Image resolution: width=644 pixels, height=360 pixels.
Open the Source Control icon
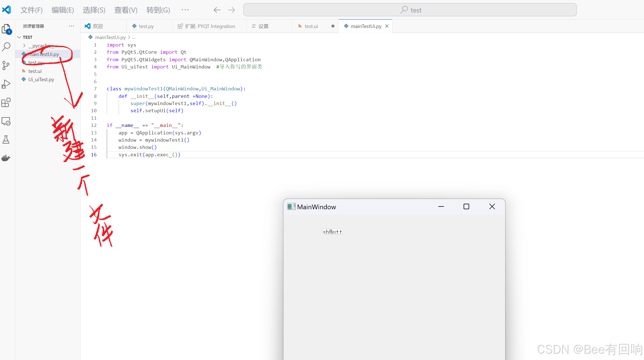[6, 65]
